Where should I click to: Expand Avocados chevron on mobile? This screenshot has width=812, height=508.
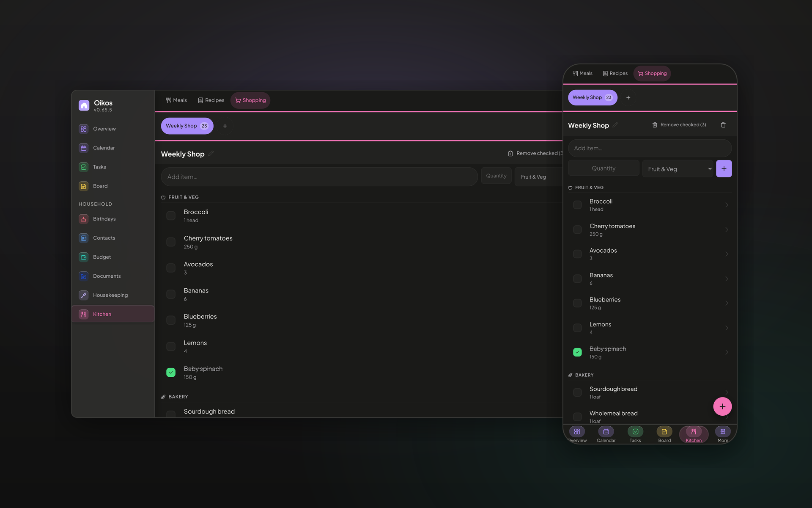click(727, 254)
